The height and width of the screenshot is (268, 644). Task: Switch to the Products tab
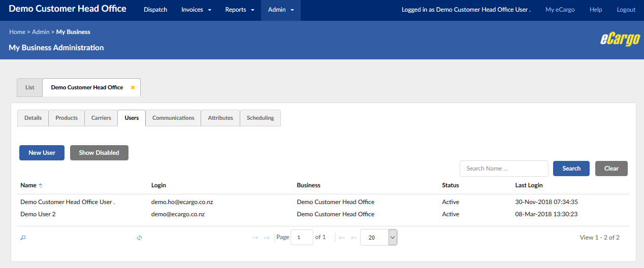tap(67, 118)
